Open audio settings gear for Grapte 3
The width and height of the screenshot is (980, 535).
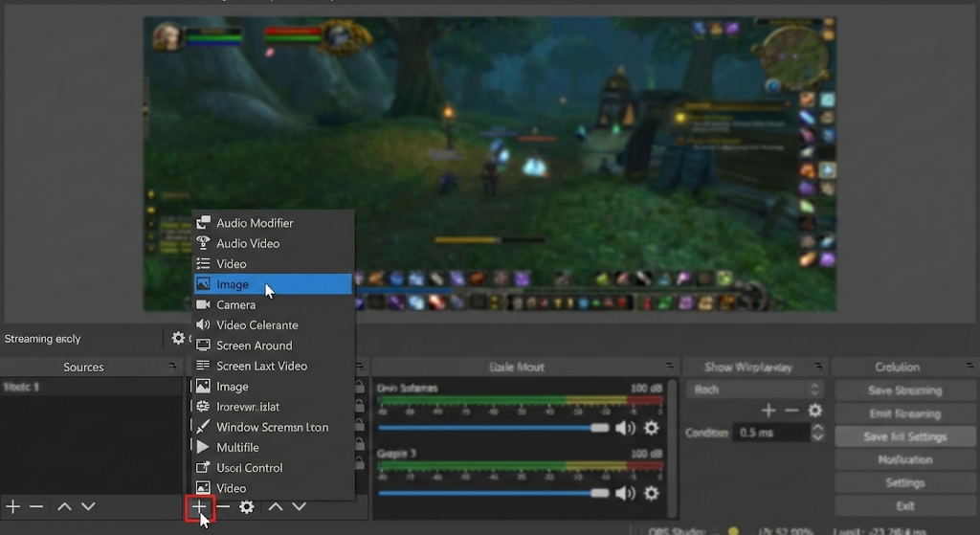pos(652,493)
